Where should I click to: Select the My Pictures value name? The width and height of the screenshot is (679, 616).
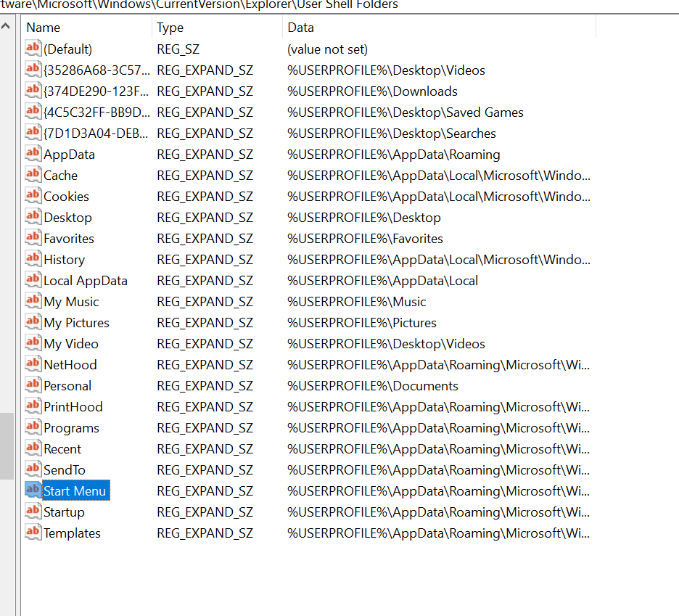77,323
